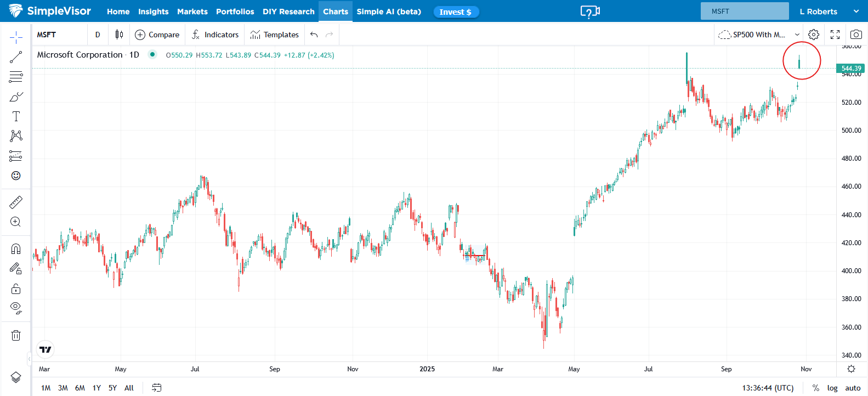Open the L Roberts account dropdown

point(829,12)
